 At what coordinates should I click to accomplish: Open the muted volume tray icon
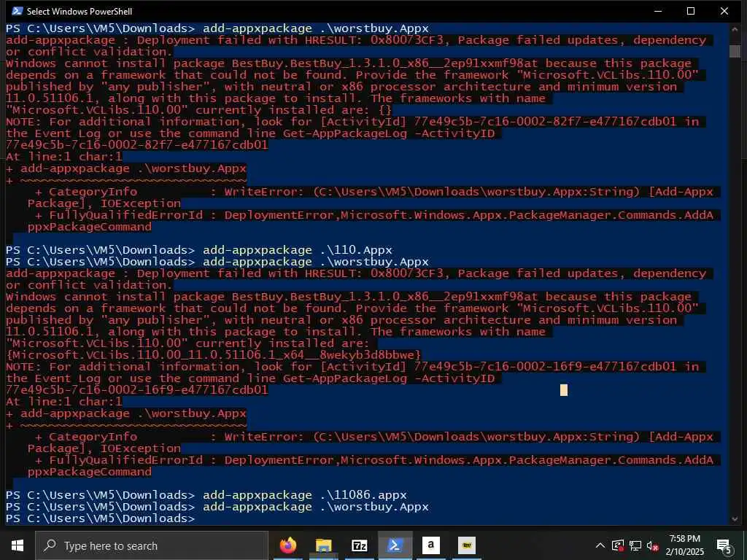click(x=653, y=545)
